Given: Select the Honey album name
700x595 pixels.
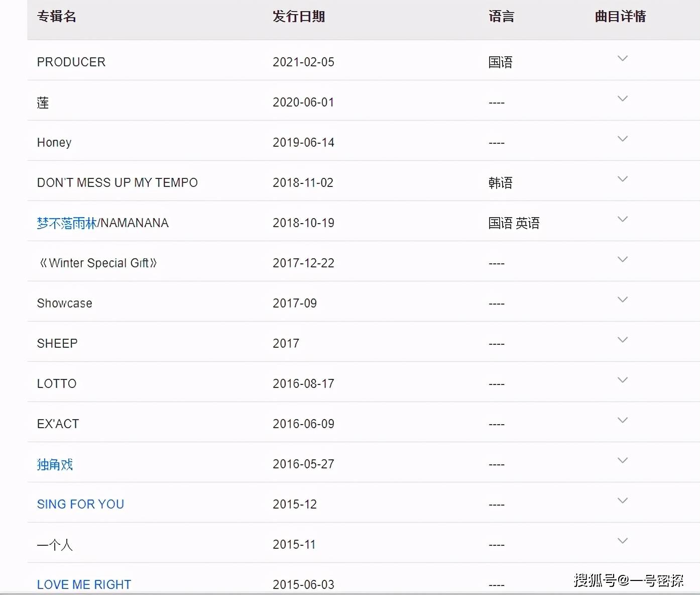Looking at the screenshot, I should (x=54, y=143).
